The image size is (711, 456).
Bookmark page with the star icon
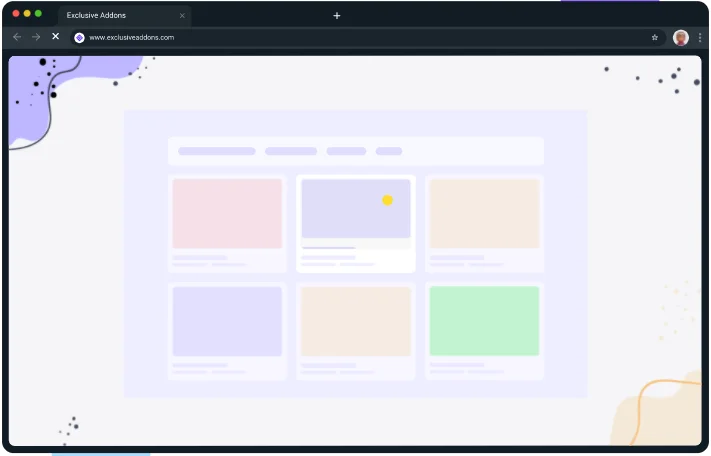(x=654, y=38)
